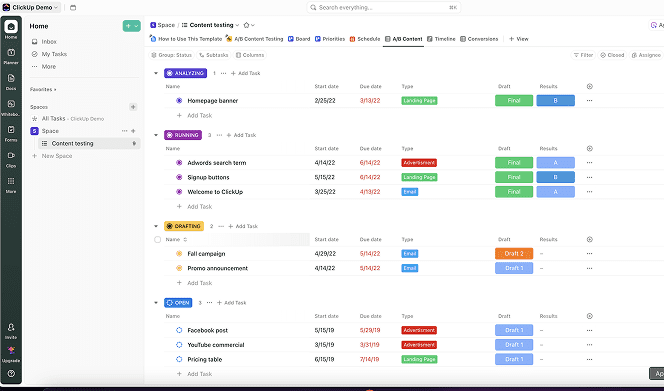Open the Columns settings button
The height and width of the screenshot is (391, 664).
click(250, 55)
